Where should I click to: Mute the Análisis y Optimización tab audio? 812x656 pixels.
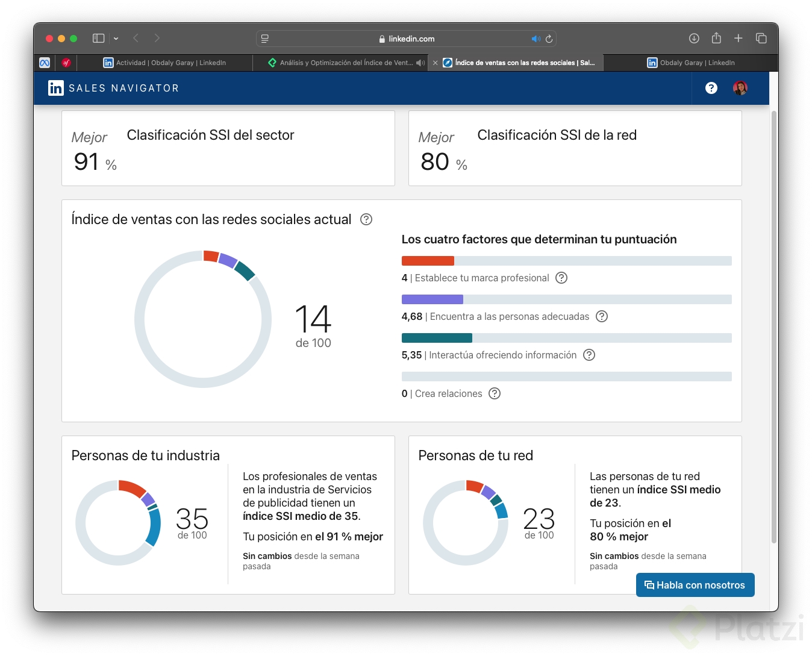coord(420,63)
